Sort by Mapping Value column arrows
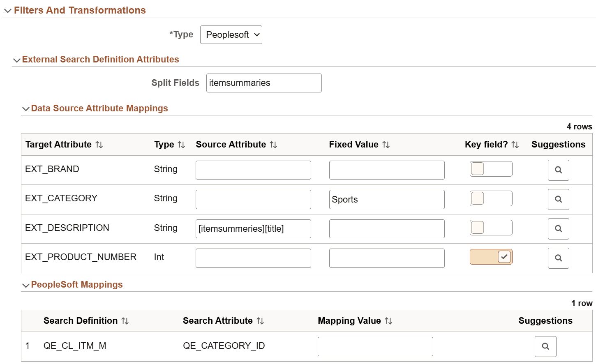The height and width of the screenshot is (364, 596). [388, 321]
